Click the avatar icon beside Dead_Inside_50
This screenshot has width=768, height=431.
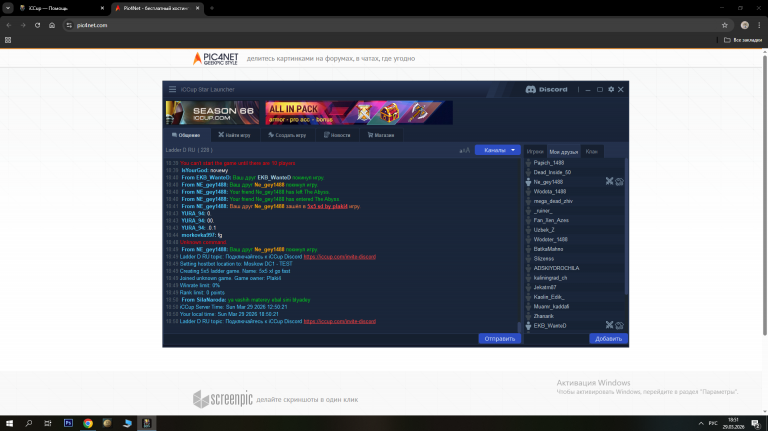tap(528, 172)
